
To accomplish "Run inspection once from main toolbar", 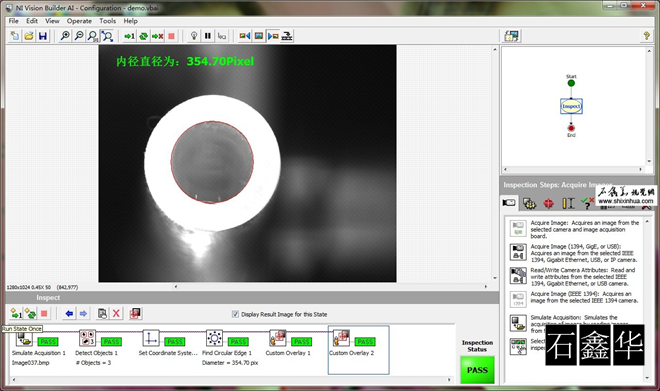I will click(x=129, y=36).
